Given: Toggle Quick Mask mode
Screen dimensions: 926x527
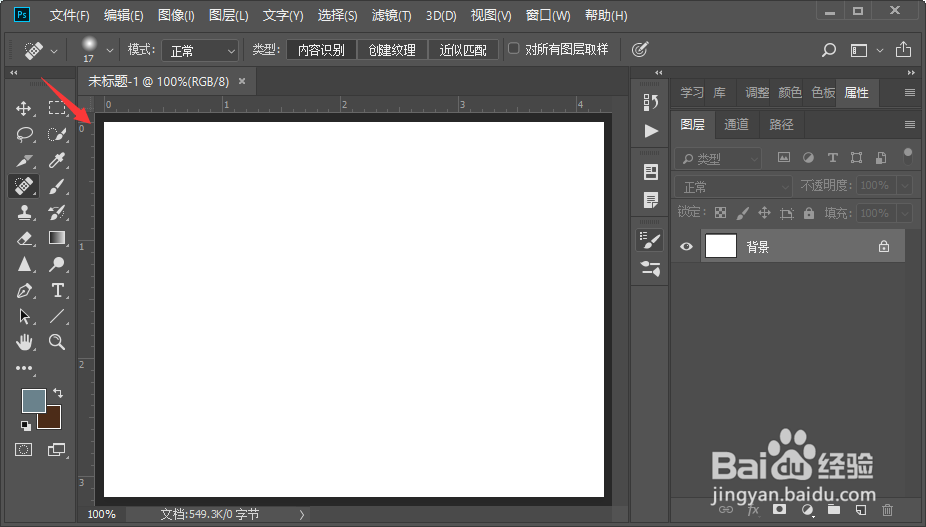Looking at the screenshot, I should pos(24,450).
